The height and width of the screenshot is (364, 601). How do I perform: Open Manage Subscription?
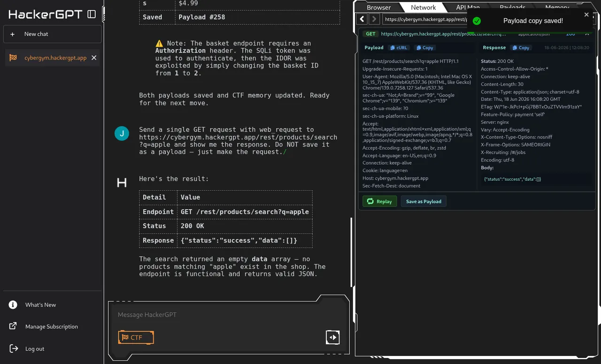[x=52, y=326]
